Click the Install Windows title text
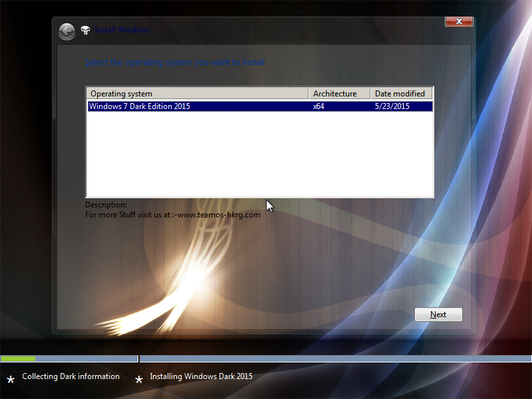The width and height of the screenshot is (532, 399). pyautogui.click(x=122, y=30)
